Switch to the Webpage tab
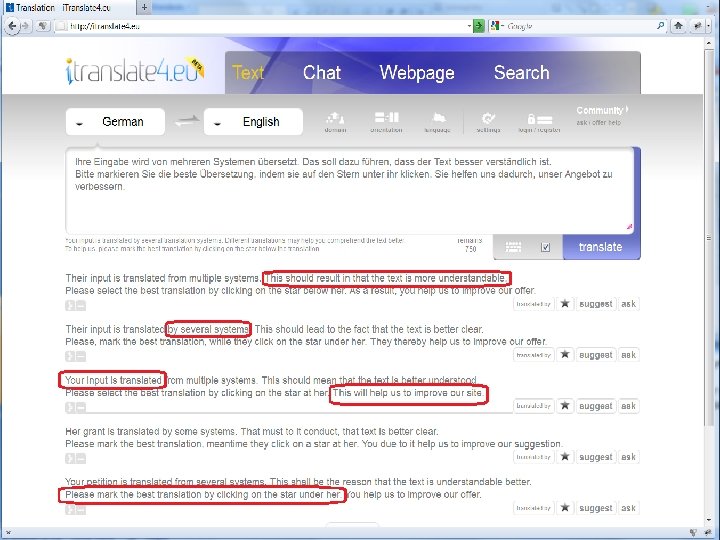720x540 pixels. click(x=417, y=73)
